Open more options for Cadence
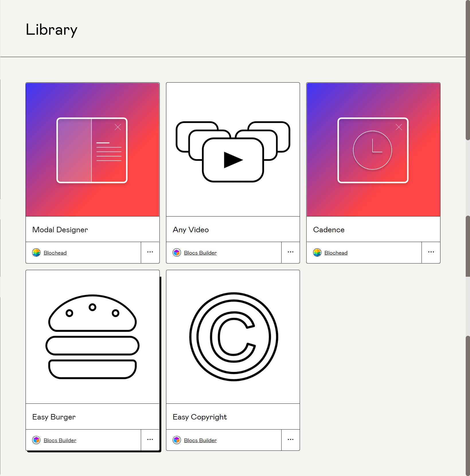 (x=431, y=252)
